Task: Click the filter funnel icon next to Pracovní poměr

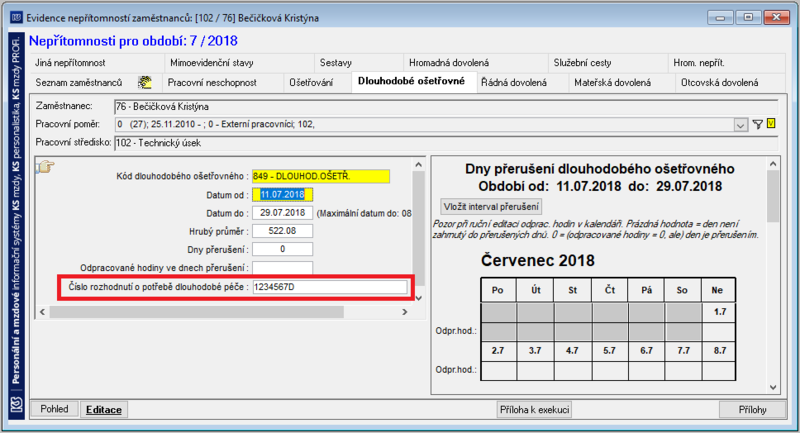Action: tap(758, 124)
